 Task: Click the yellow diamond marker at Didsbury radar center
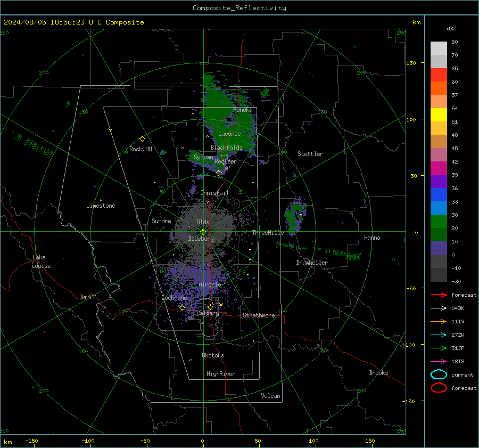tap(203, 232)
